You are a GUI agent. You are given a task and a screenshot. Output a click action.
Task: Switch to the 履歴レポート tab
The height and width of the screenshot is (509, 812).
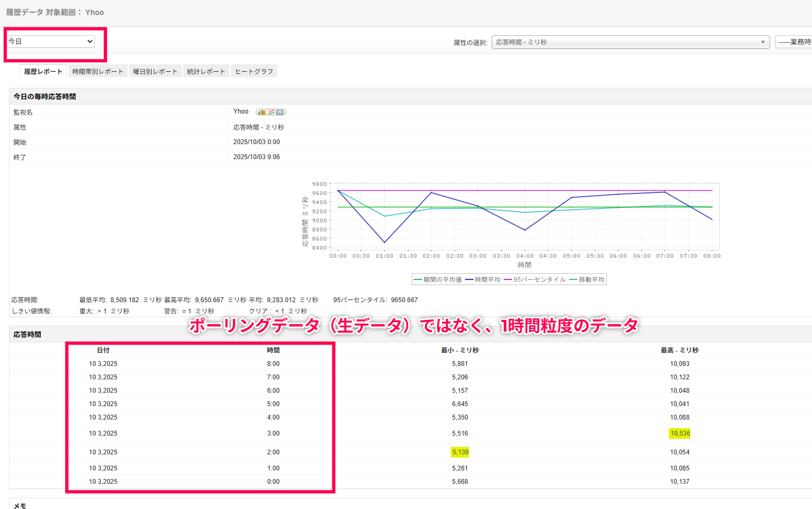tap(43, 71)
